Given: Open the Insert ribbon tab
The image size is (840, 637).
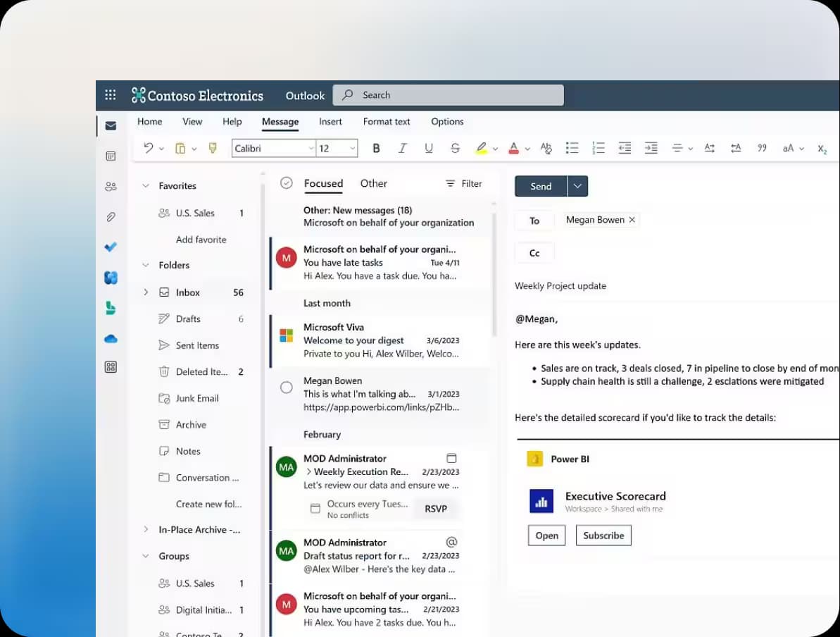Looking at the screenshot, I should (330, 122).
